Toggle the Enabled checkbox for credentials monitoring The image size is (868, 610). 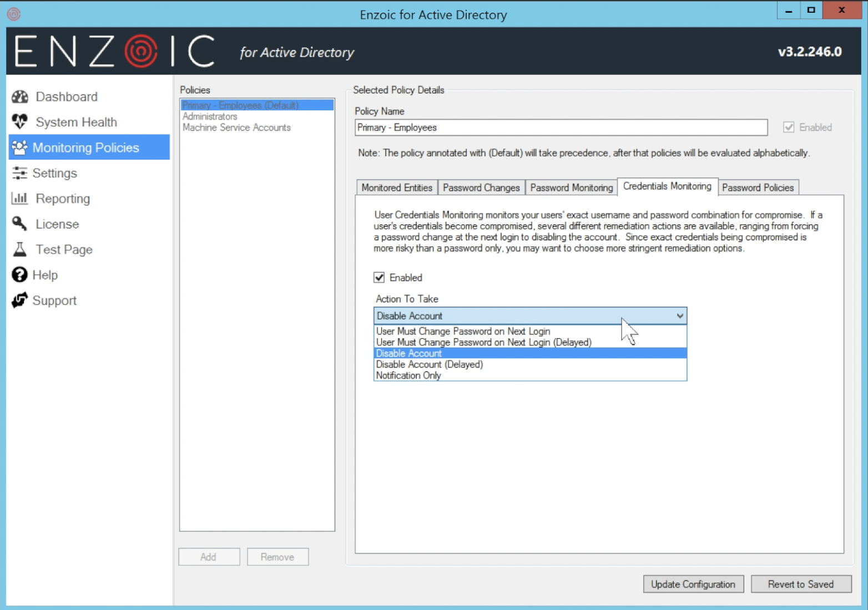[x=380, y=277]
